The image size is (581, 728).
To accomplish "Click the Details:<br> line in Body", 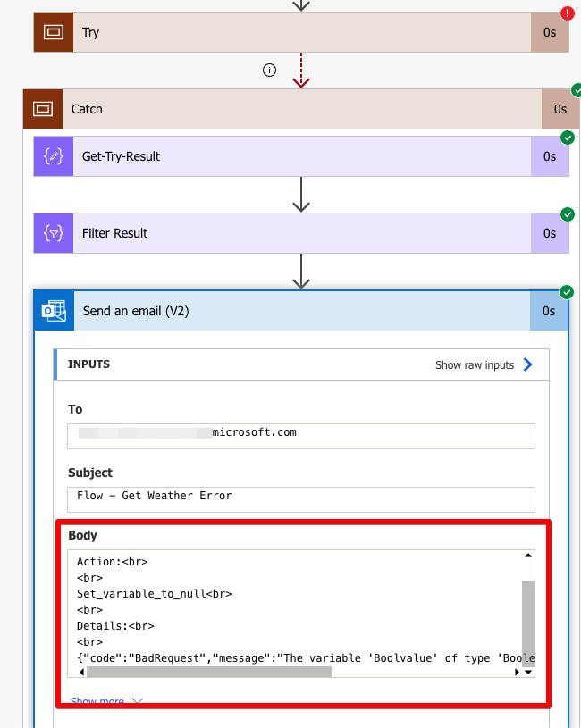I will [115, 626].
